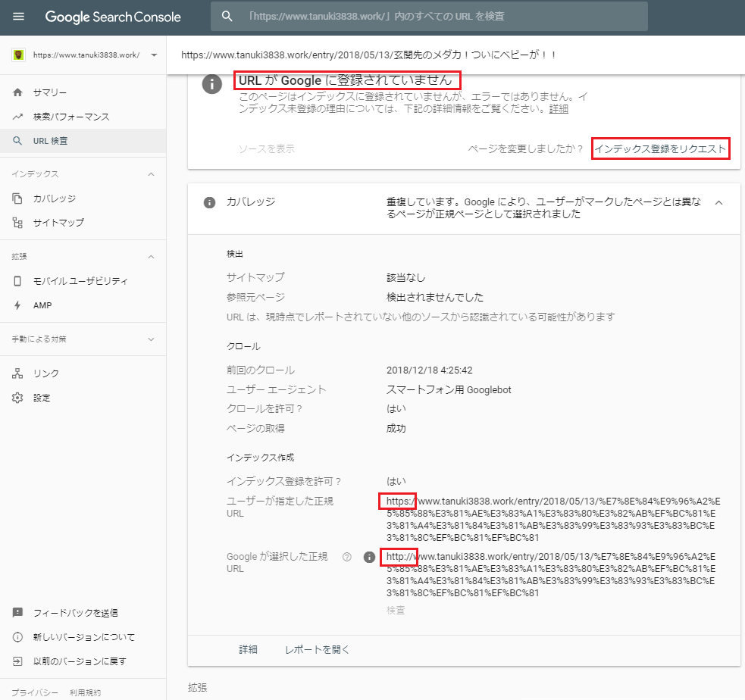Click the 検出されませんでした value
The image size is (745, 700).
point(435,297)
